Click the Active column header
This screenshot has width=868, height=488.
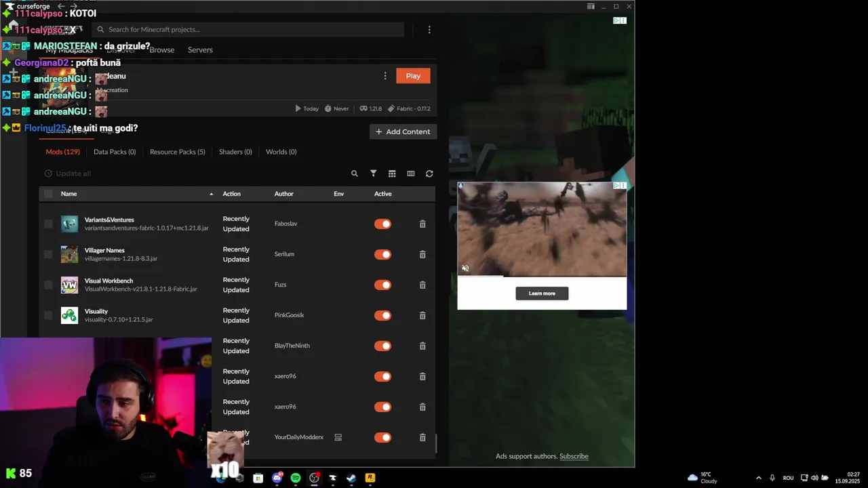(x=382, y=194)
